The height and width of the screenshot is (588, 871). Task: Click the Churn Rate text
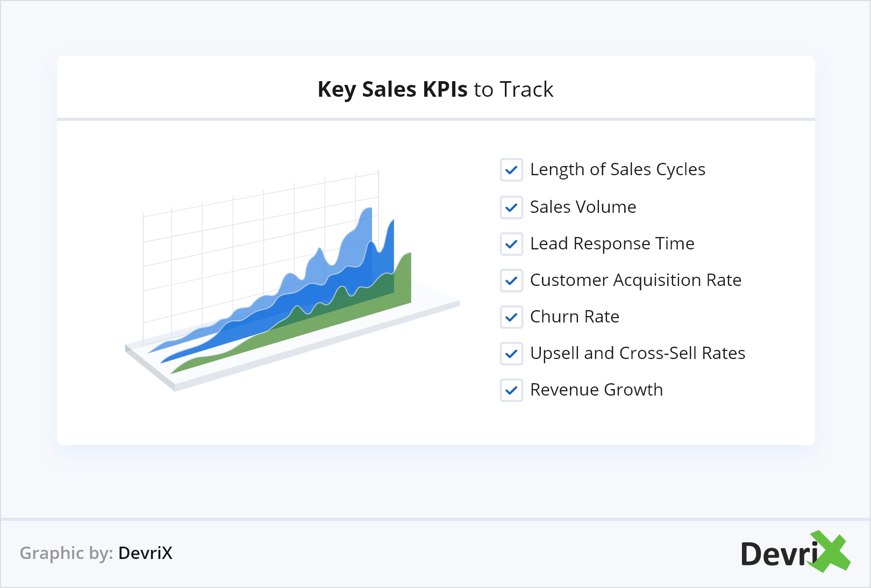(574, 317)
